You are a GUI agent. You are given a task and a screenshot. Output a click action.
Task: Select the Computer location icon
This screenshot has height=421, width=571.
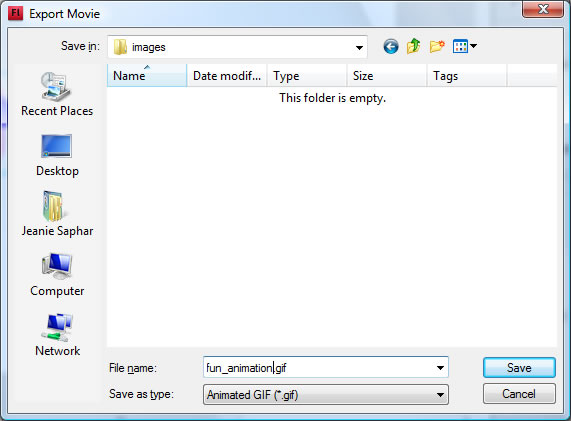[57, 275]
